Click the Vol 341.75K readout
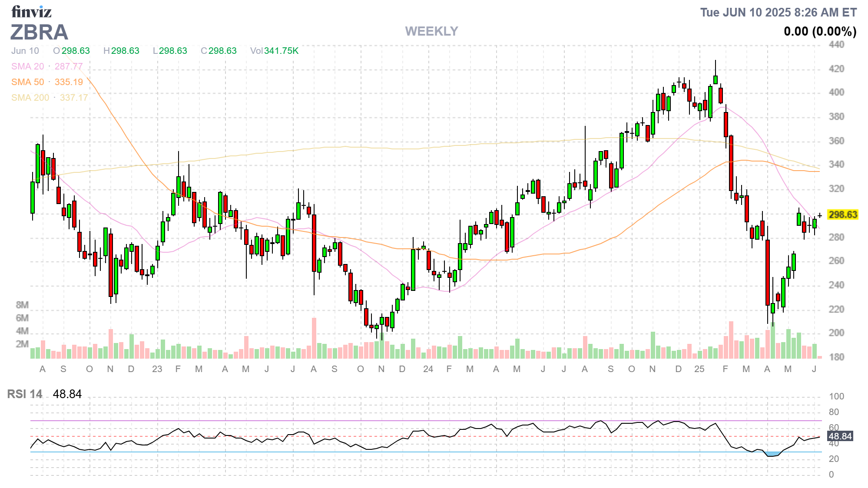The height and width of the screenshot is (488, 868). [x=274, y=51]
